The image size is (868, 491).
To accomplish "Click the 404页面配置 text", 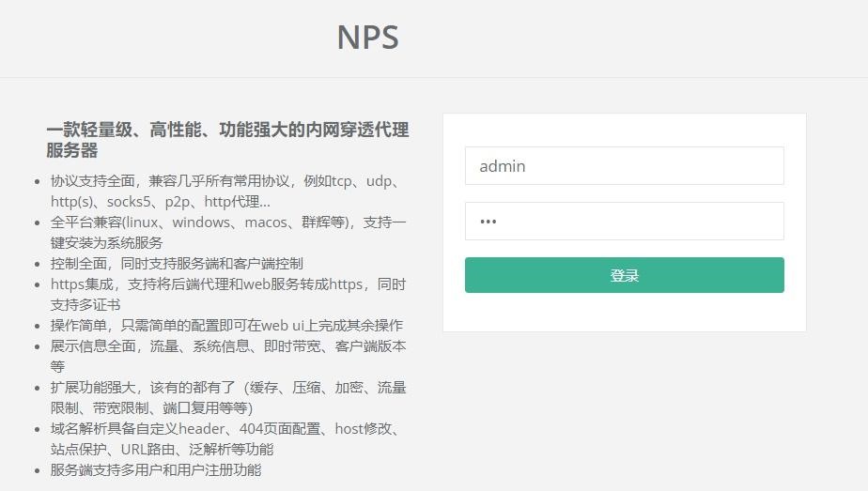I will point(280,428).
